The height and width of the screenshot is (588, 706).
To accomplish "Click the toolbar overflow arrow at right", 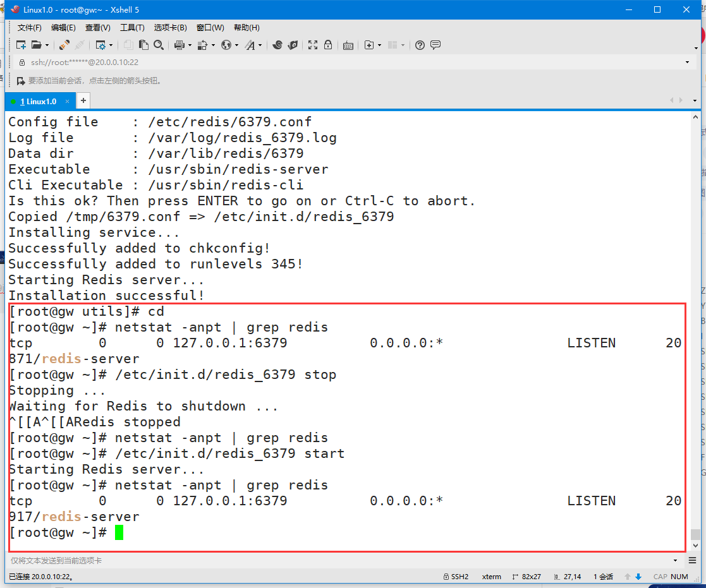I will [696, 48].
